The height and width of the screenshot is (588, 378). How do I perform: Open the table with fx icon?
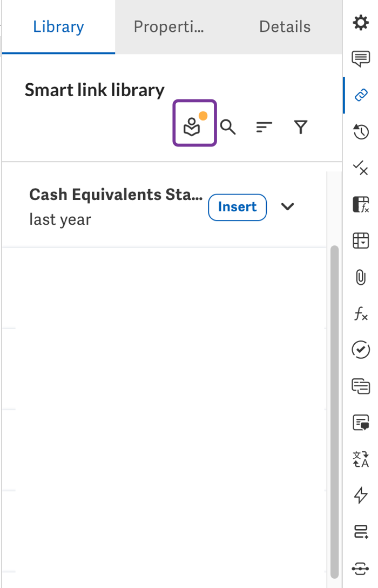(360, 204)
